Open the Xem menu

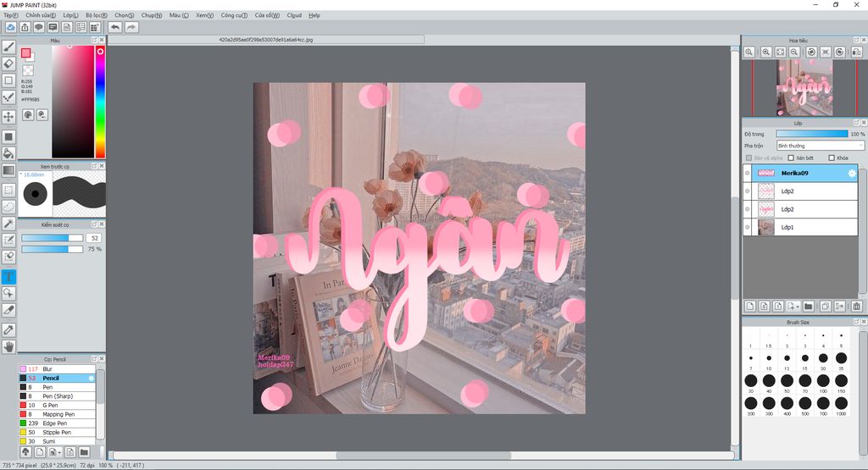(x=204, y=15)
